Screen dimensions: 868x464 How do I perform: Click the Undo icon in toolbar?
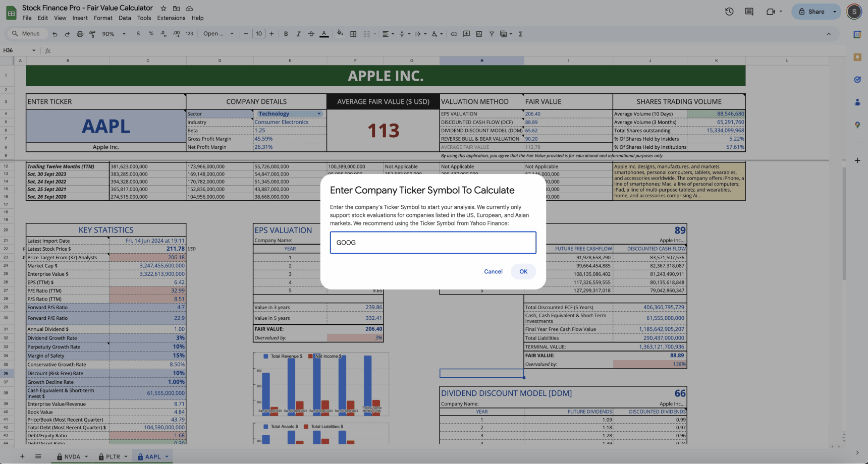(55, 34)
